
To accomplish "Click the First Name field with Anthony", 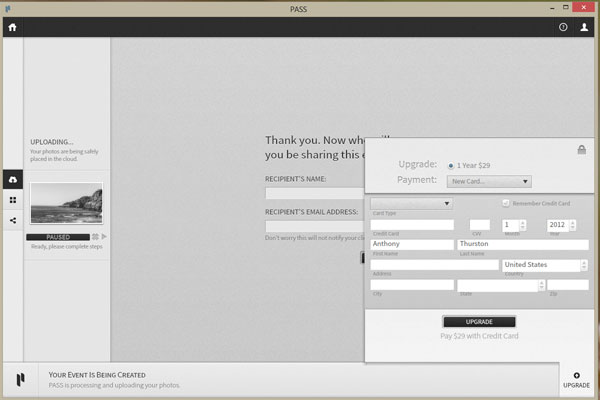I will 412,244.
